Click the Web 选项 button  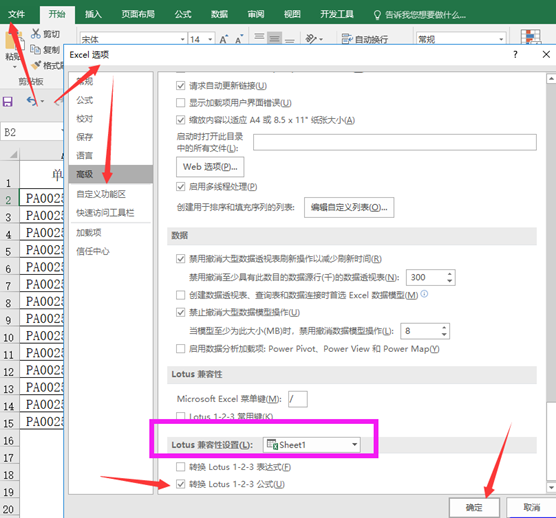click(210, 167)
